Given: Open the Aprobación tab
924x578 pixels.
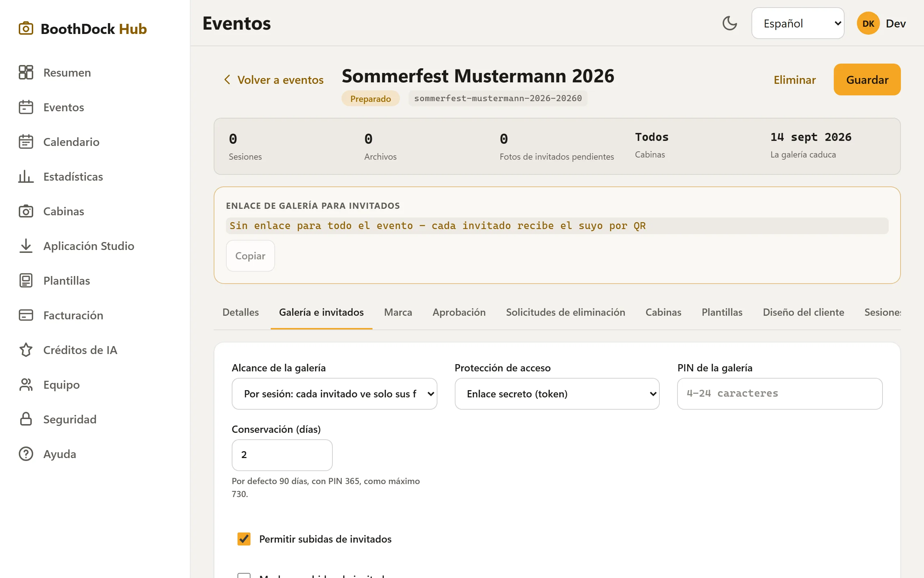Looking at the screenshot, I should click(459, 312).
